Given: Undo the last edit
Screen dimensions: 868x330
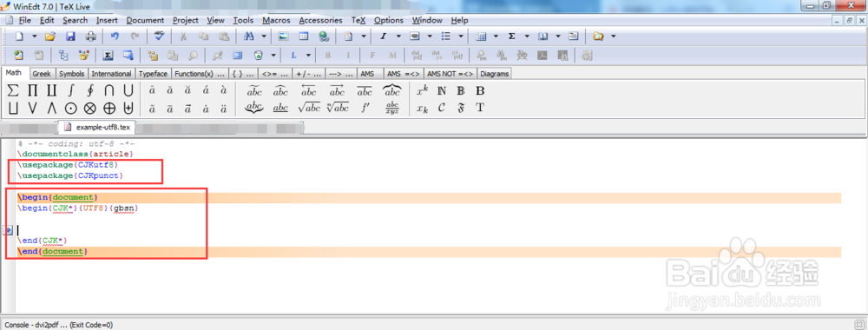Looking at the screenshot, I should pyautogui.click(x=115, y=36).
